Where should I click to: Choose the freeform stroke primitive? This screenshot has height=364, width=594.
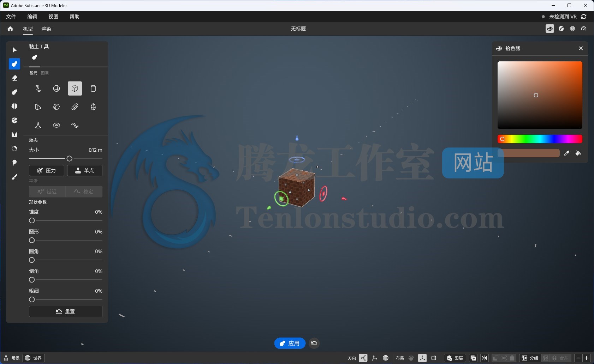[x=38, y=89]
